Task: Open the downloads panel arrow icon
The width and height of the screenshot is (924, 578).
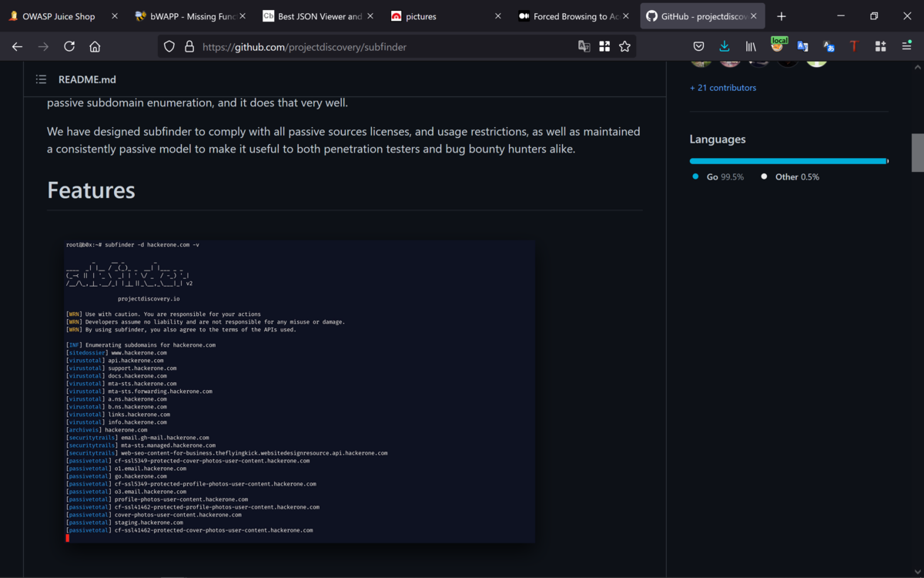Action: pos(725,46)
